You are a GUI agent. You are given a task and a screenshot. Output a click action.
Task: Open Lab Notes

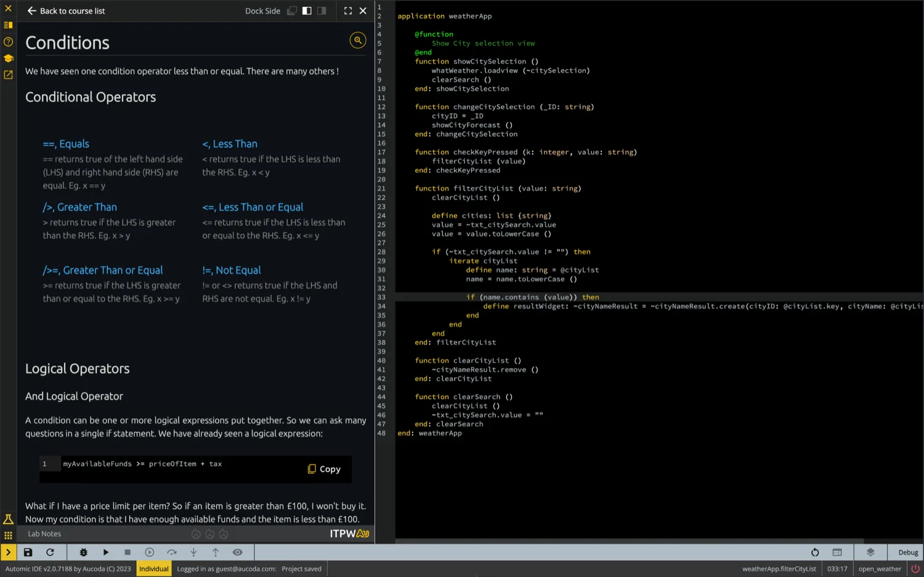[x=44, y=534]
